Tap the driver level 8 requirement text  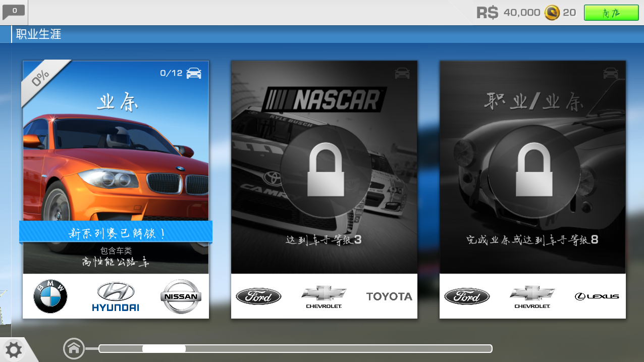pyautogui.click(x=532, y=240)
